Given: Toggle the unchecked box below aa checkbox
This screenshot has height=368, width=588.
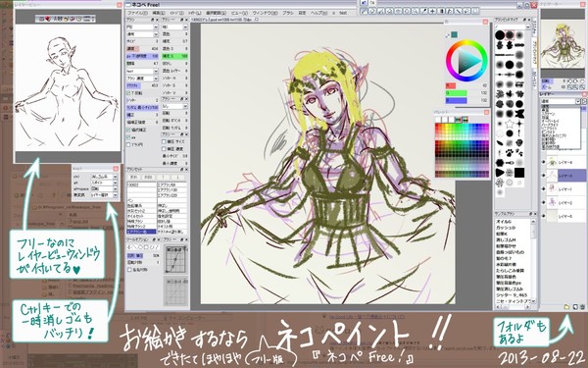Looking at the screenshot, I should [x=128, y=144].
